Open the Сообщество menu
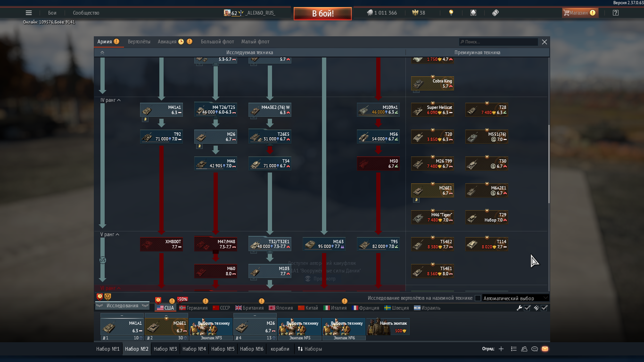Screen dimensions: 644x362 (x=85, y=13)
